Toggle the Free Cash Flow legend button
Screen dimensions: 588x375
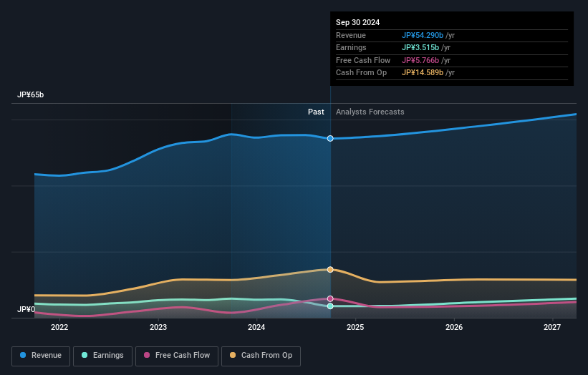[177, 356]
